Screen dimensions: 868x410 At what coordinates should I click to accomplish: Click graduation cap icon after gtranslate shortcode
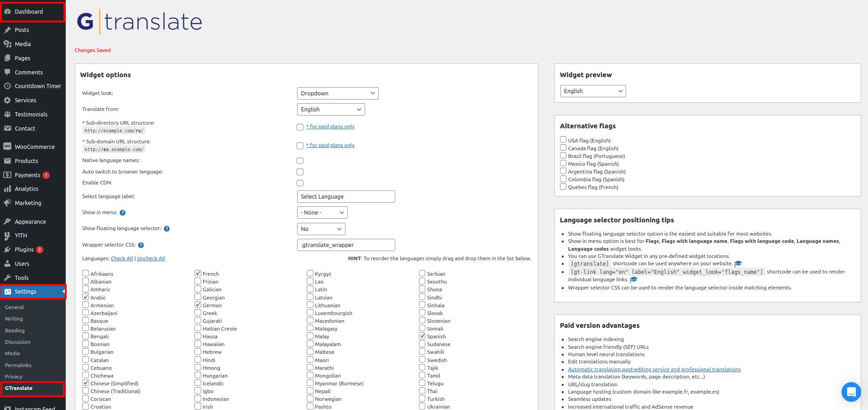(x=738, y=263)
